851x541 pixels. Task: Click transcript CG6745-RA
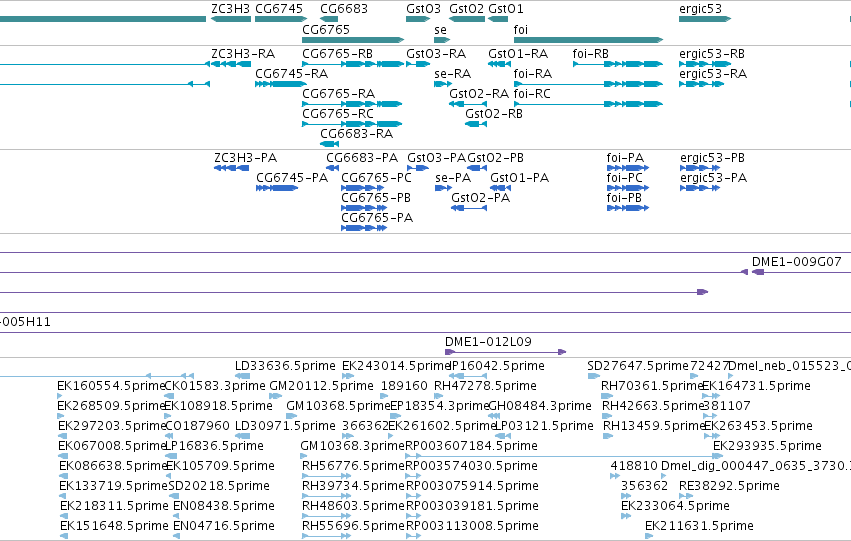pyautogui.click(x=291, y=74)
